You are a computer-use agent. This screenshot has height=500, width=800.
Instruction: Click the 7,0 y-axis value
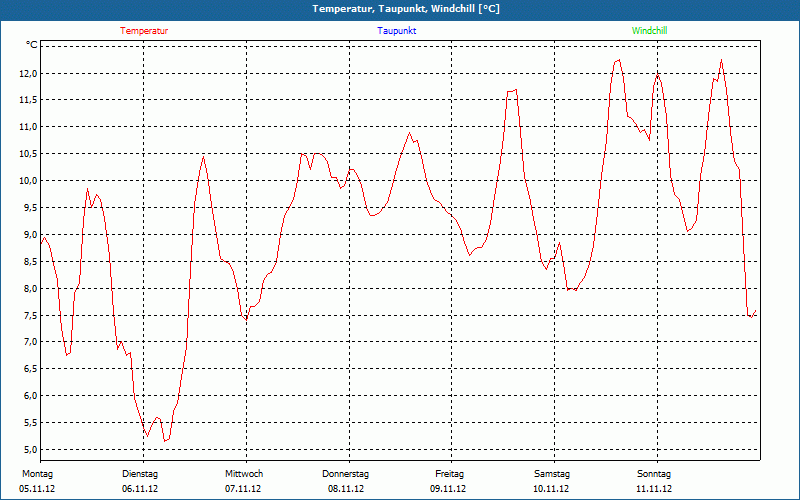[x=30, y=341]
